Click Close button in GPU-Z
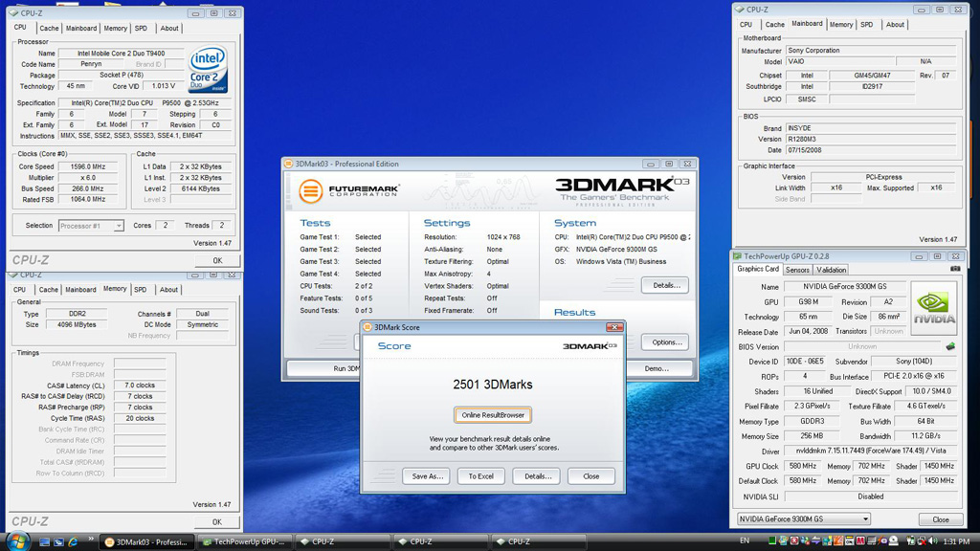 point(941,519)
